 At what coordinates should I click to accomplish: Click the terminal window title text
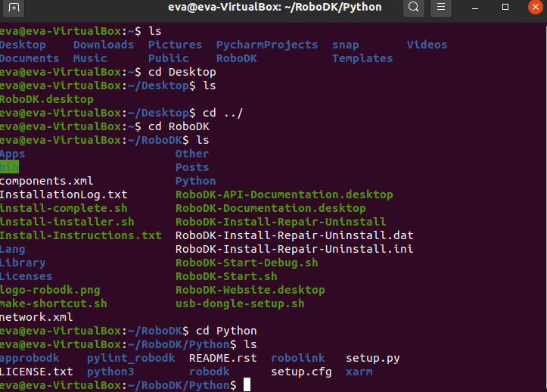[275, 9]
